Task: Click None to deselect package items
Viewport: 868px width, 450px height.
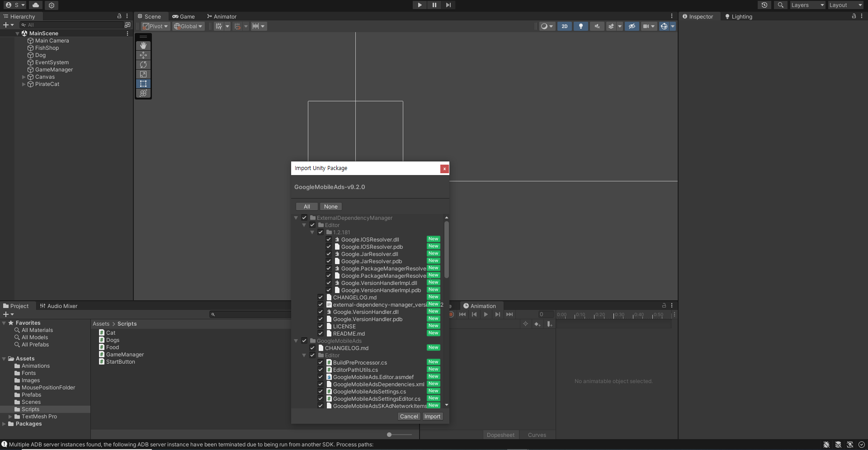Action: [x=331, y=207]
